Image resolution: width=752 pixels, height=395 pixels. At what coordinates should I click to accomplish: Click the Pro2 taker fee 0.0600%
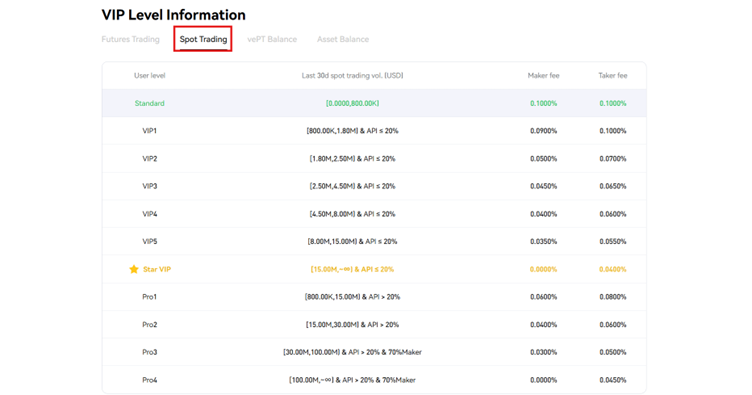[613, 325]
